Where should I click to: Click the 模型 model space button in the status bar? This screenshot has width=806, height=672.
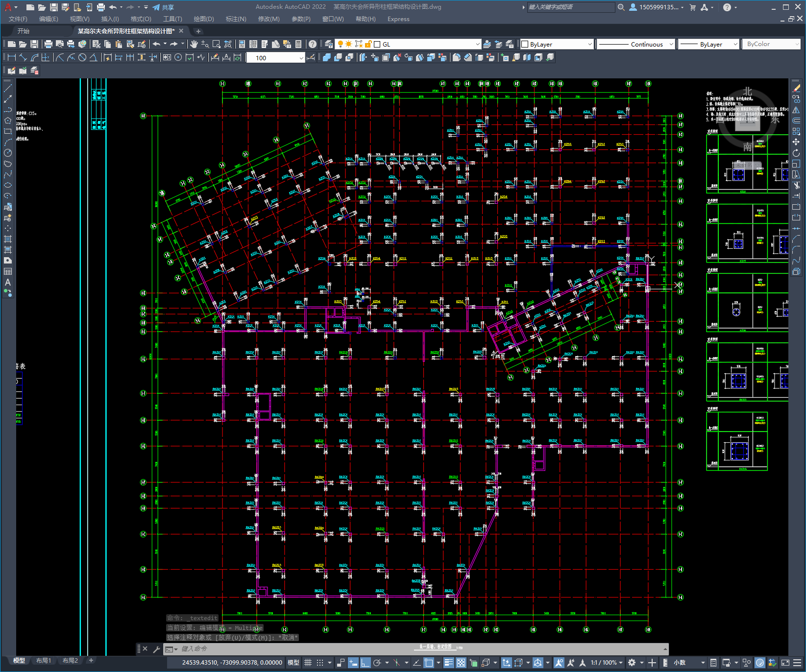click(x=293, y=663)
